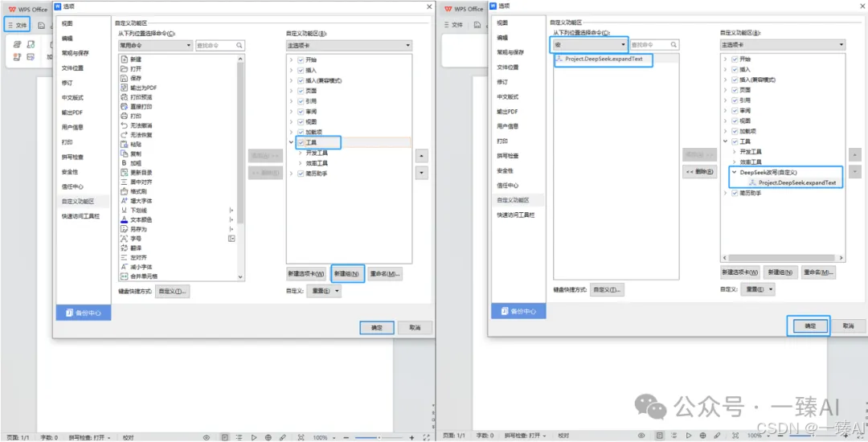
Task: Pick the 减小字体 command
Action: (x=140, y=267)
